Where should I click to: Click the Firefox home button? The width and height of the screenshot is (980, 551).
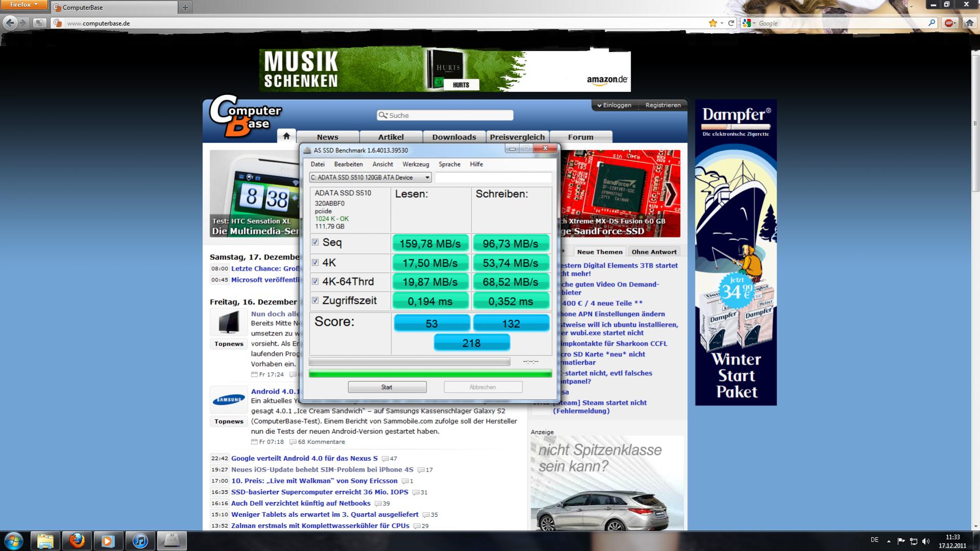pos(969,23)
